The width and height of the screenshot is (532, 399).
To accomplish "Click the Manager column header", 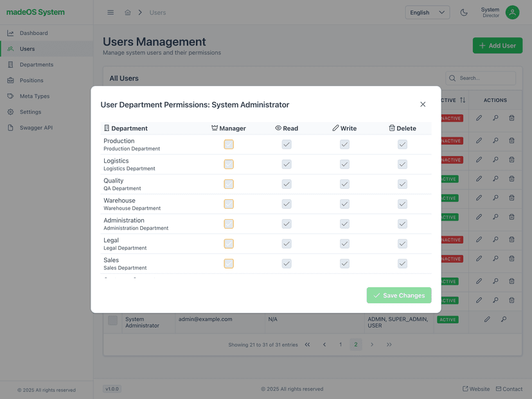I will coord(229,129).
